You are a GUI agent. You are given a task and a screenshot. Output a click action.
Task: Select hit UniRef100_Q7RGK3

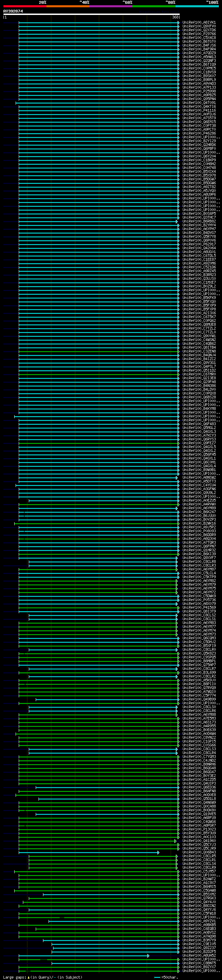(x=199, y=898)
